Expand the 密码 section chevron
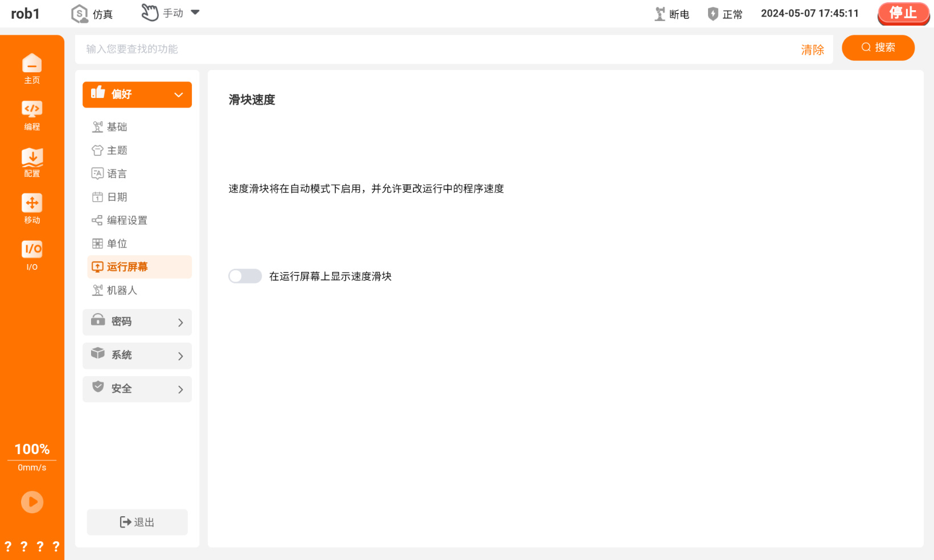 click(x=180, y=323)
